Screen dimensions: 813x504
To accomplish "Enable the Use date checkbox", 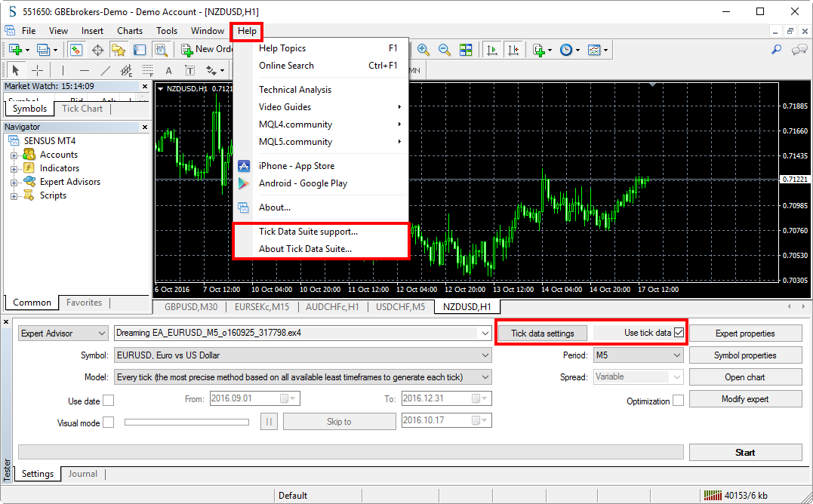I will point(109,401).
